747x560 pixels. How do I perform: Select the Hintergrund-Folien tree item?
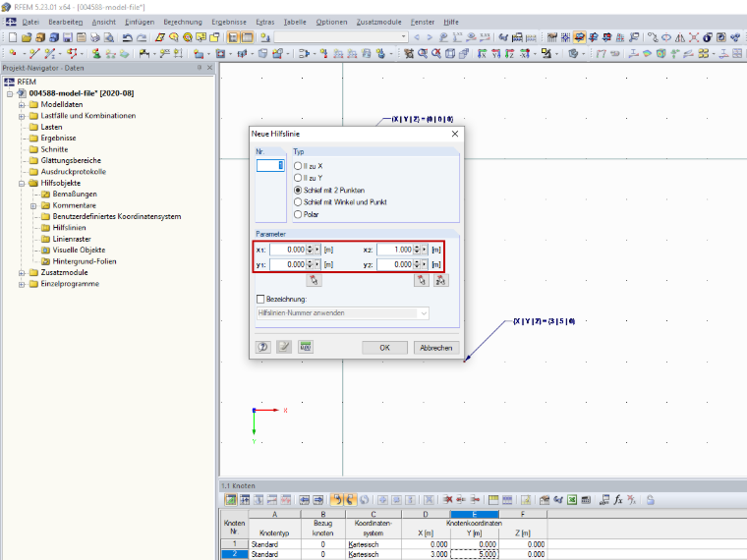tap(85, 261)
